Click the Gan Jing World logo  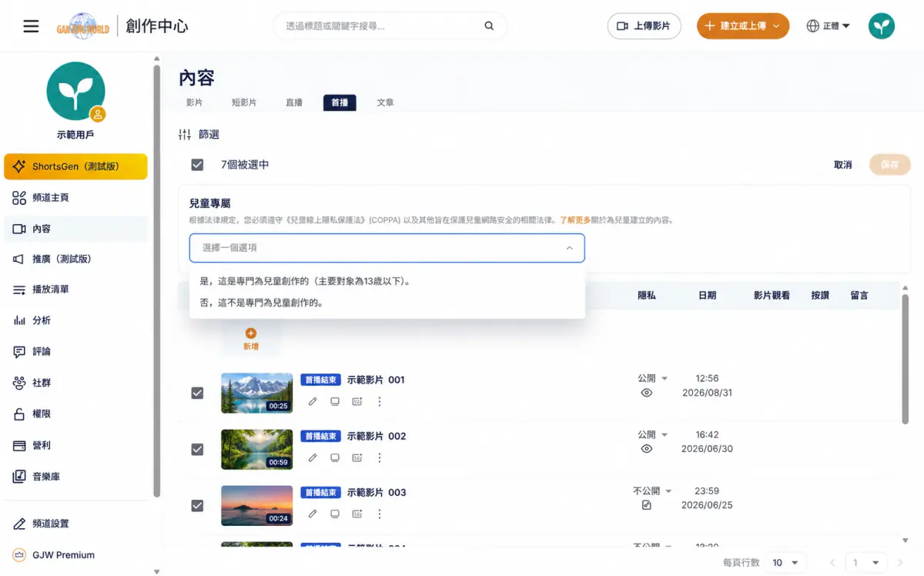(x=83, y=26)
